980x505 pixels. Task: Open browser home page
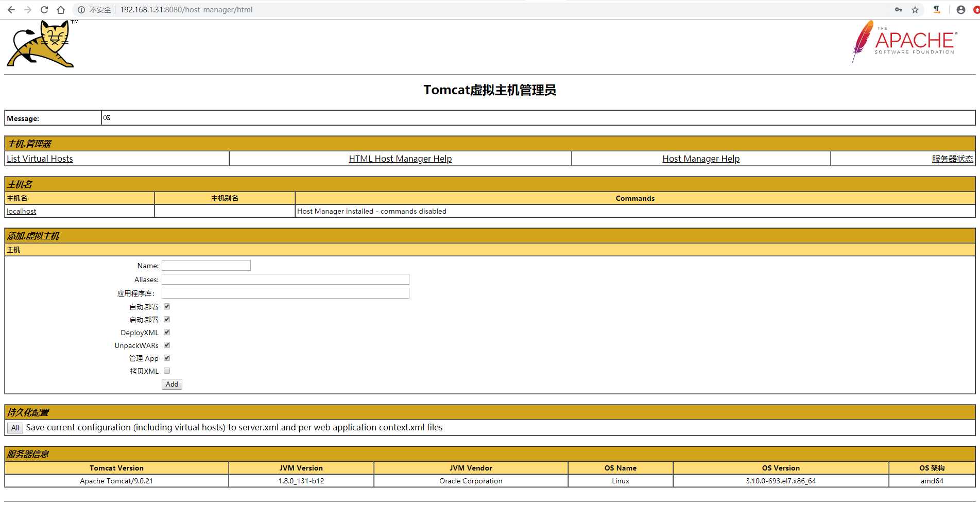[61, 10]
